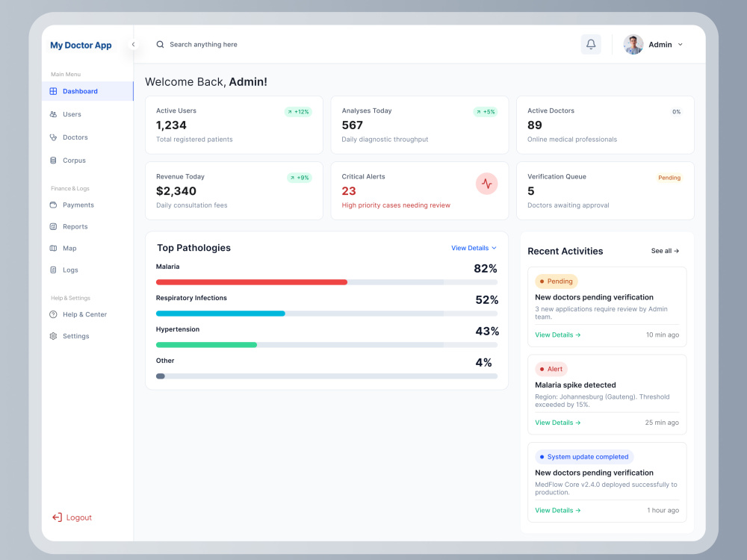Click 'Doctors awaiting approval' text
The width and height of the screenshot is (747, 560).
pos(568,205)
